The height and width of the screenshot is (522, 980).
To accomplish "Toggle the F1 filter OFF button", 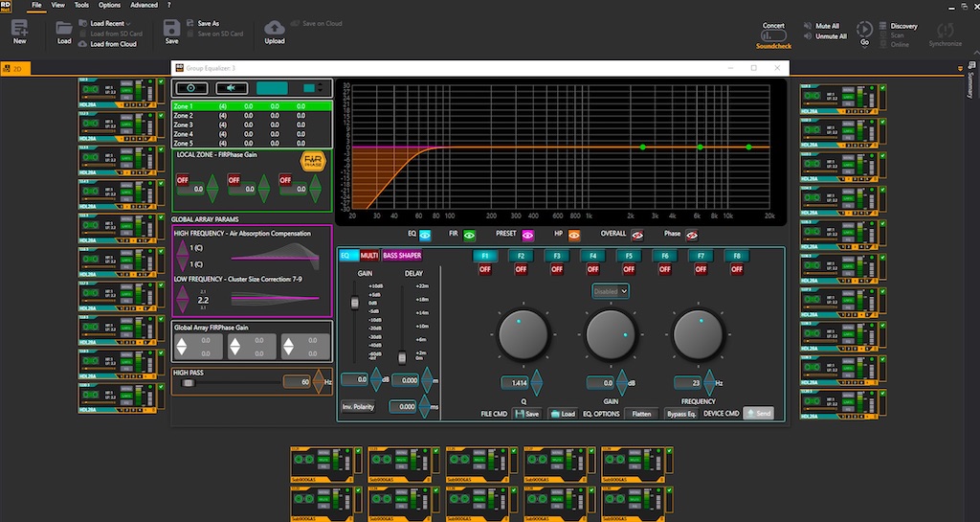I will point(485,269).
